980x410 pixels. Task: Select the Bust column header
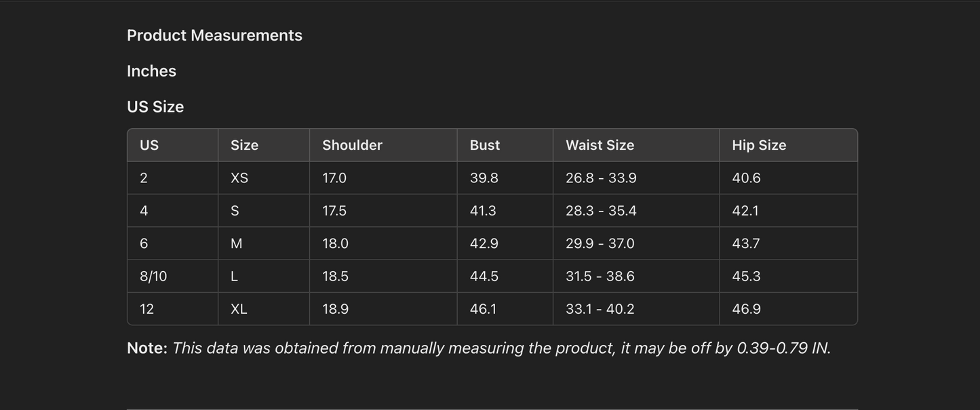[x=484, y=145]
